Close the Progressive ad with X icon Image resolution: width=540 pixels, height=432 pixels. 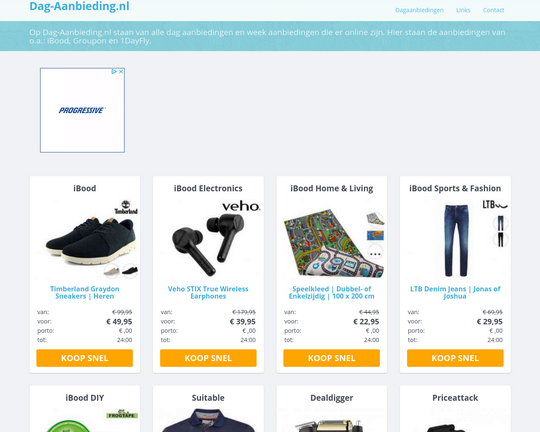coord(121,72)
